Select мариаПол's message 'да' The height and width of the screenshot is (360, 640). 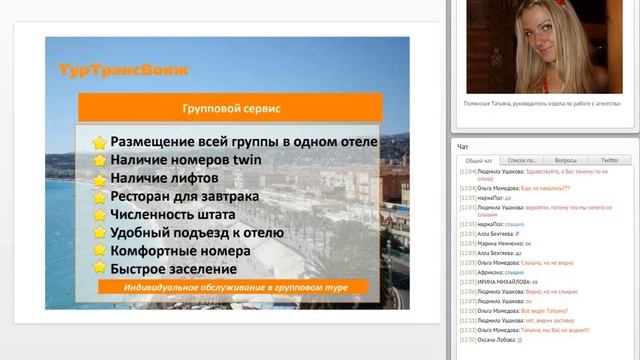click(485, 198)
